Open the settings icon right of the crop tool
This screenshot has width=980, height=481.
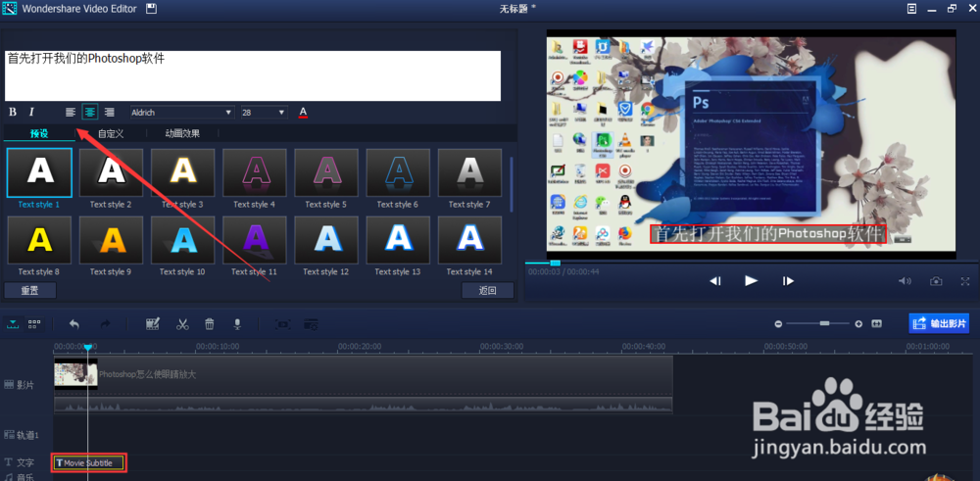[x=311, y=324]
